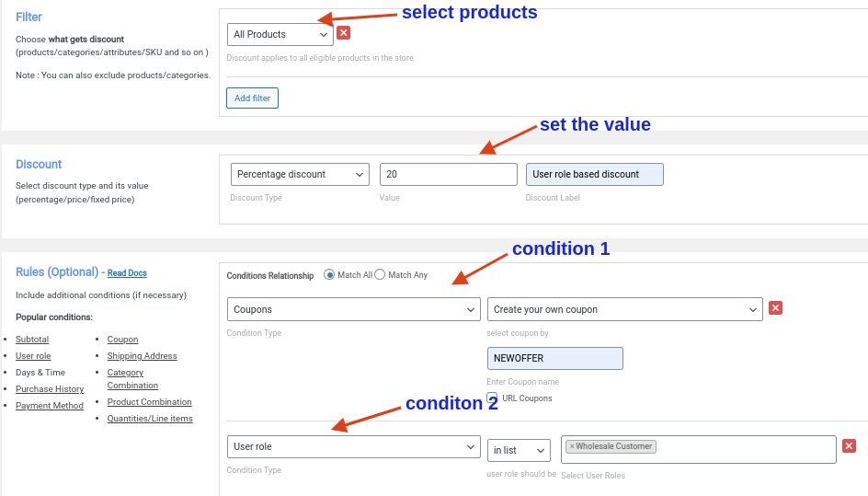The height and width of the screenshot is (496, 868).
Task: Open the in list operator dropdown
Action: pyautogui.click(x=519, y=451)
